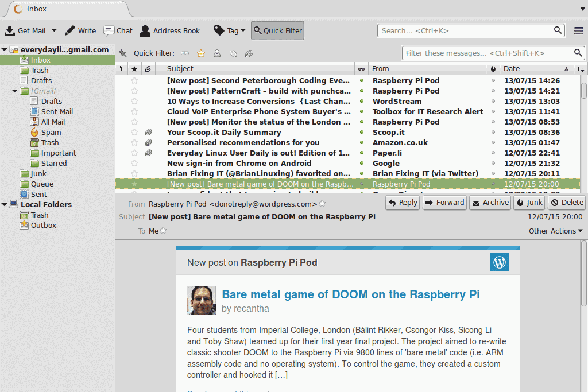Click the WordPress logo icon
The image size is (588, 392).
click(x=499, y=262)
